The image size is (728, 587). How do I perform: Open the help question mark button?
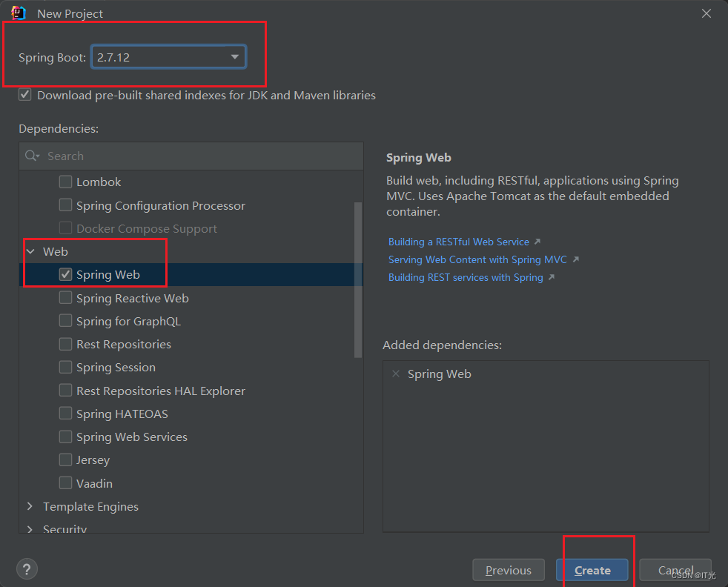point(27,569)
